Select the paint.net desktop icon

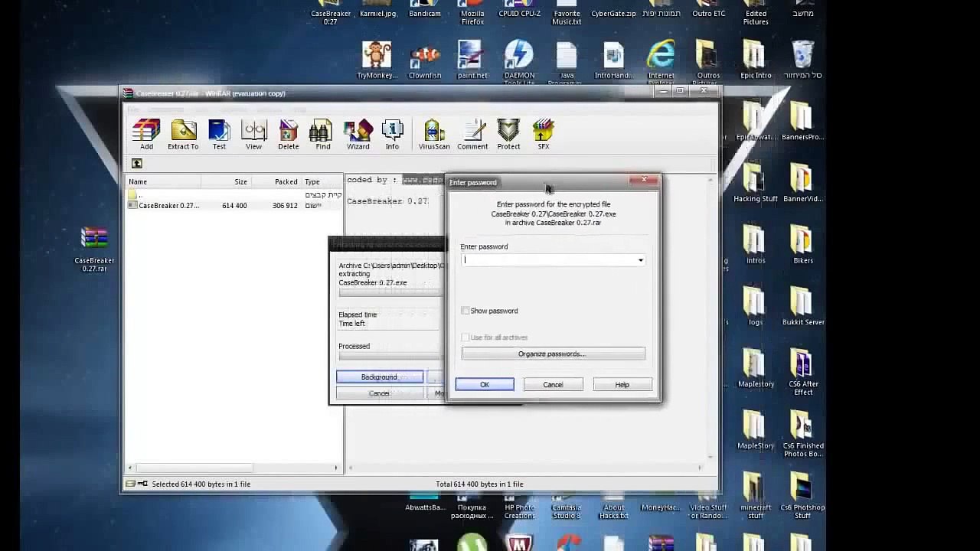click(472, 60)
